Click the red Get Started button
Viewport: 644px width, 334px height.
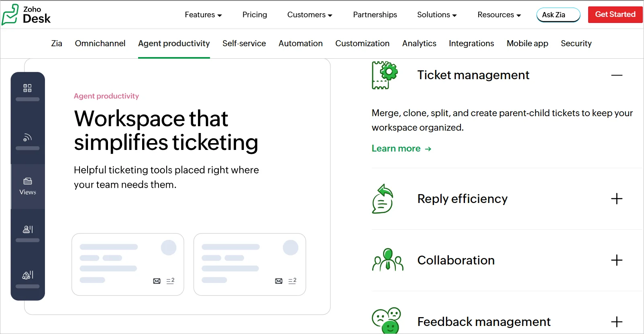pyautogui.click(x=615, y=14)
